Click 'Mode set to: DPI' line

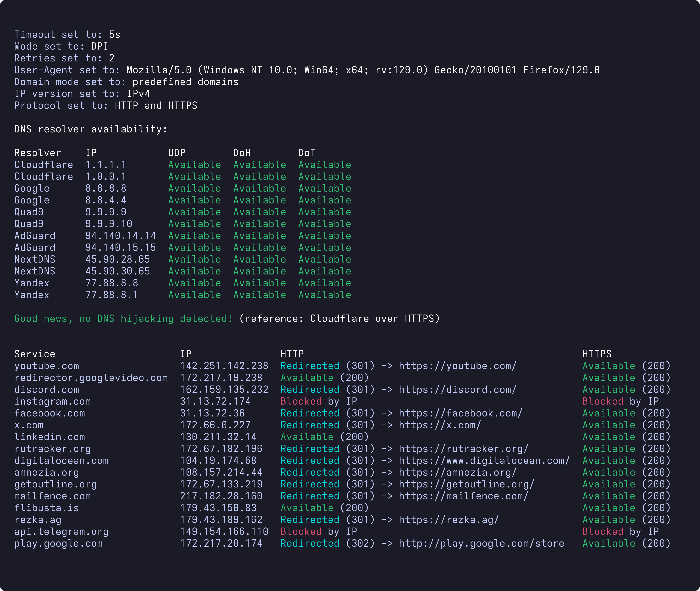[61, 46]
